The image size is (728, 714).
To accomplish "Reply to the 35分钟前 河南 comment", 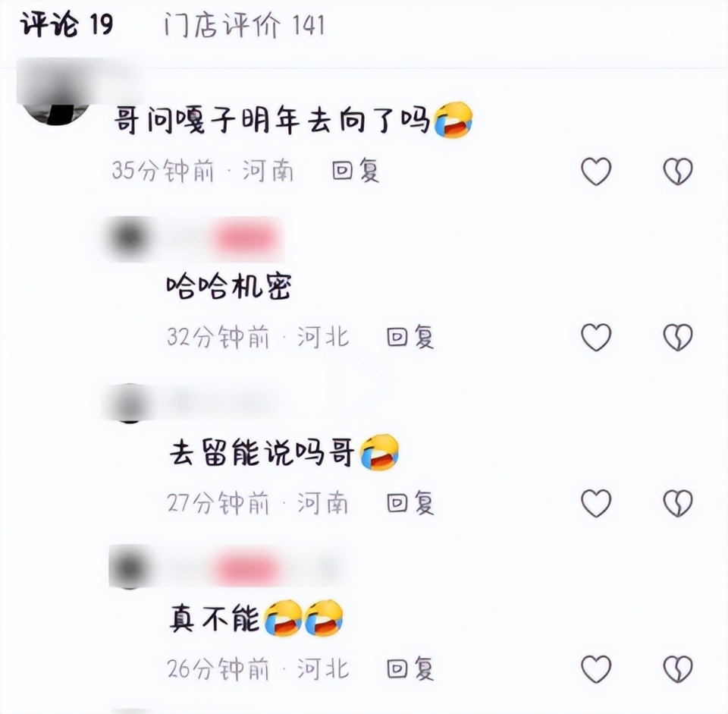I will point(356,171).
